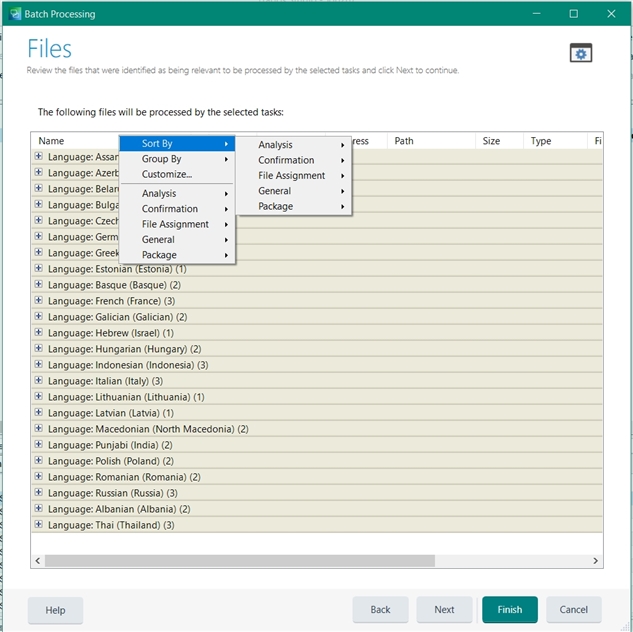The image size is (633, 632).
Task: Expand the Macedonian (North Macedonia) group
Action: (x=38, y=428)
